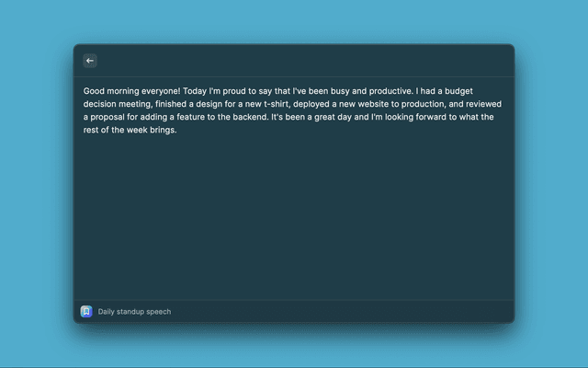This screenshot has height=368, width=588.
Task: Click the word "Today" in the first line
Action: click(x=195, y=92)
